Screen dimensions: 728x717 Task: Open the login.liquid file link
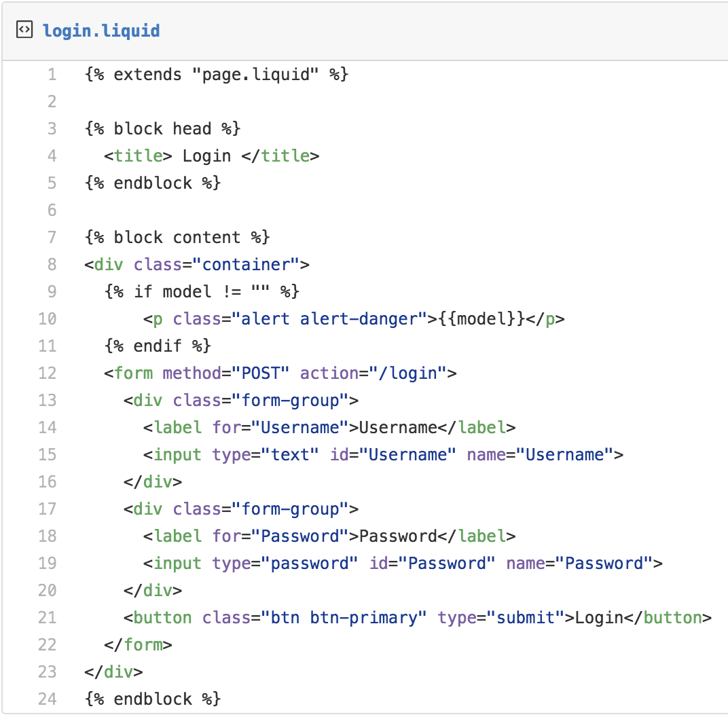[101, 31]
